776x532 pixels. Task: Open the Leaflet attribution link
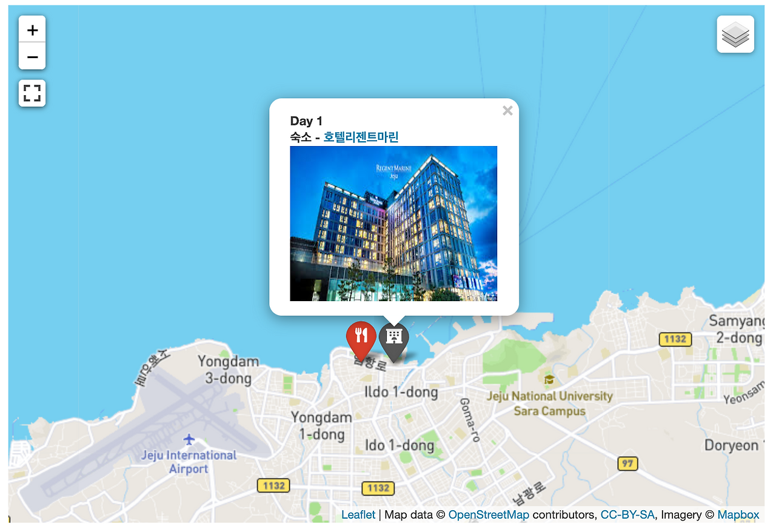click(358, 514)
